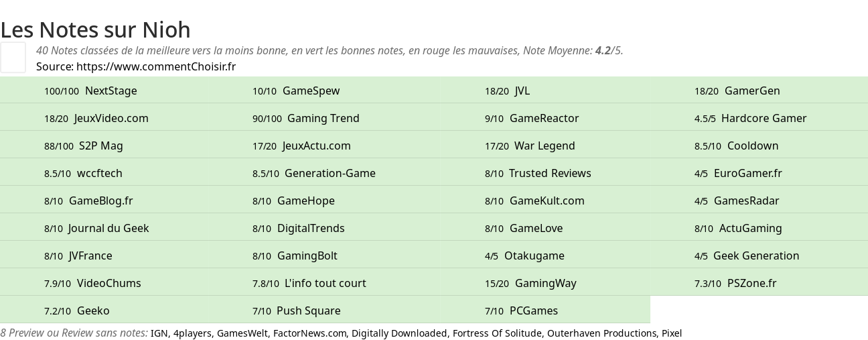This screenshot has width=868, height=340.
Task: Click the blank logo thumbnail beside the subtitle
Action: (13, 57)
